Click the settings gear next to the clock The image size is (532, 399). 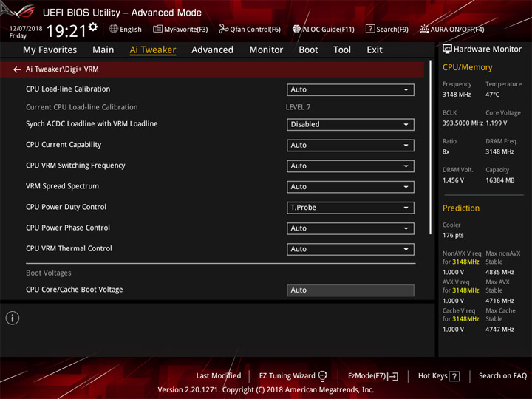point(93,27)
